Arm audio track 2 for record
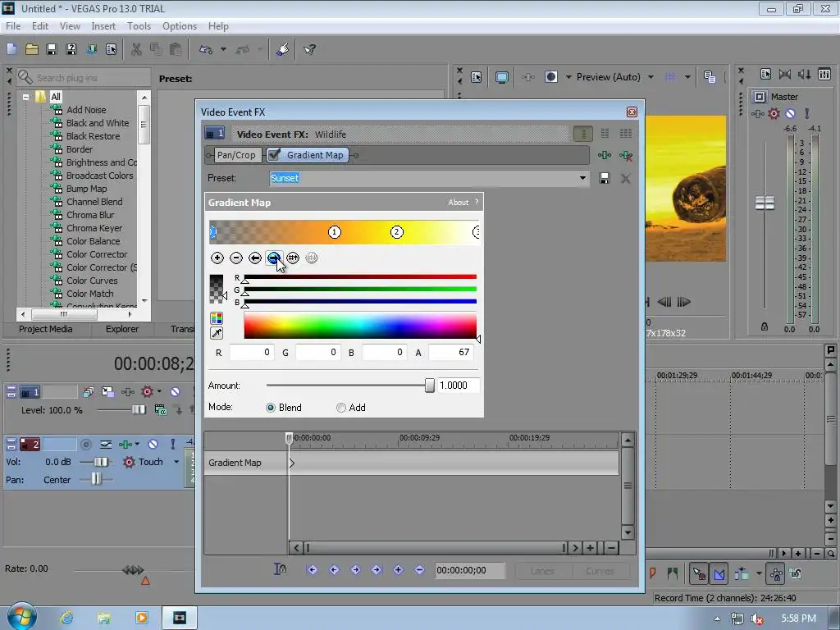 [85, 444]
